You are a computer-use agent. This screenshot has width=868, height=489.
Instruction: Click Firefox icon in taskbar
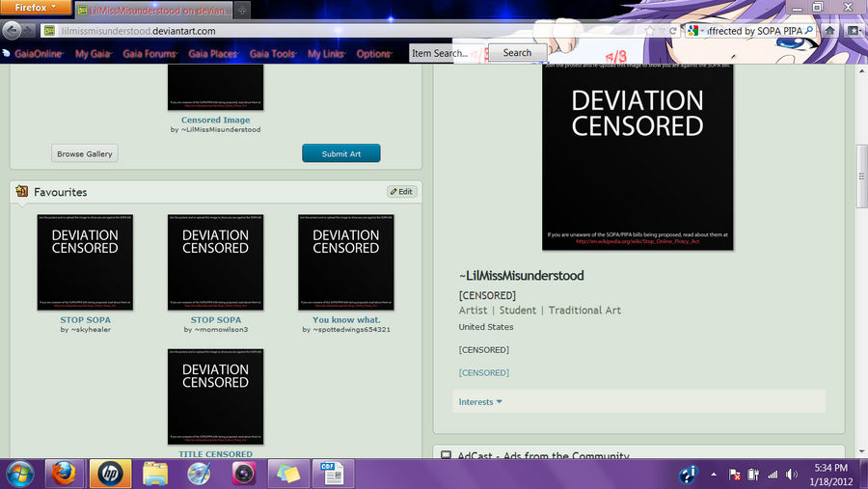click(x=64, y=474)
